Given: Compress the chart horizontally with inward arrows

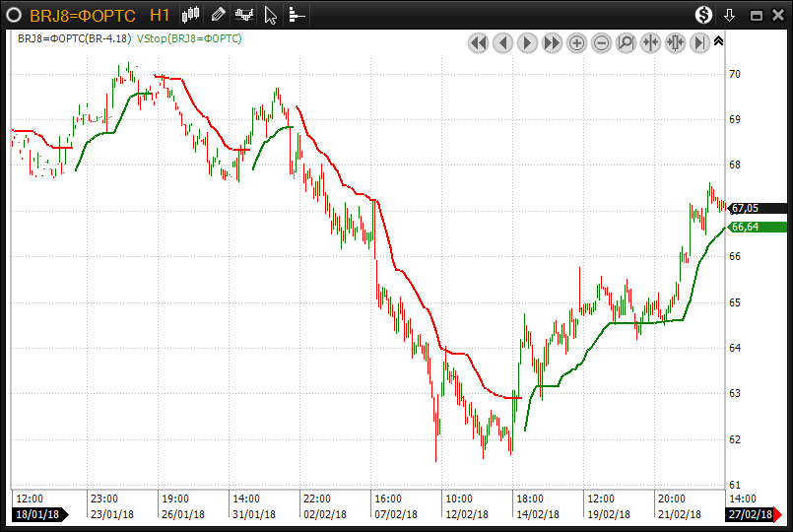Looking at the screenshot, I should (x=650, y=42).
